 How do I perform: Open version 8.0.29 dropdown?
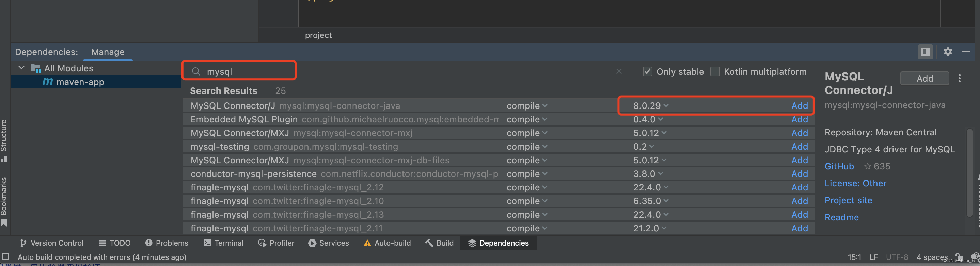point(650,106)
